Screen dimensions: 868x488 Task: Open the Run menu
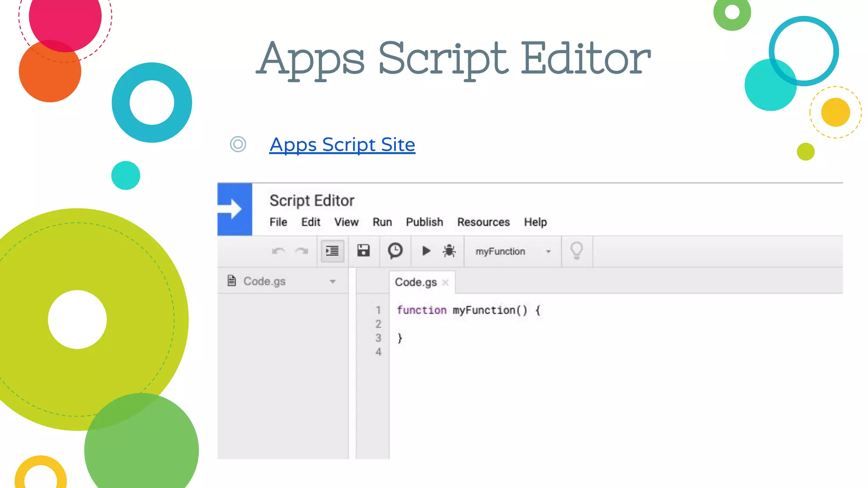click(382, 222)
